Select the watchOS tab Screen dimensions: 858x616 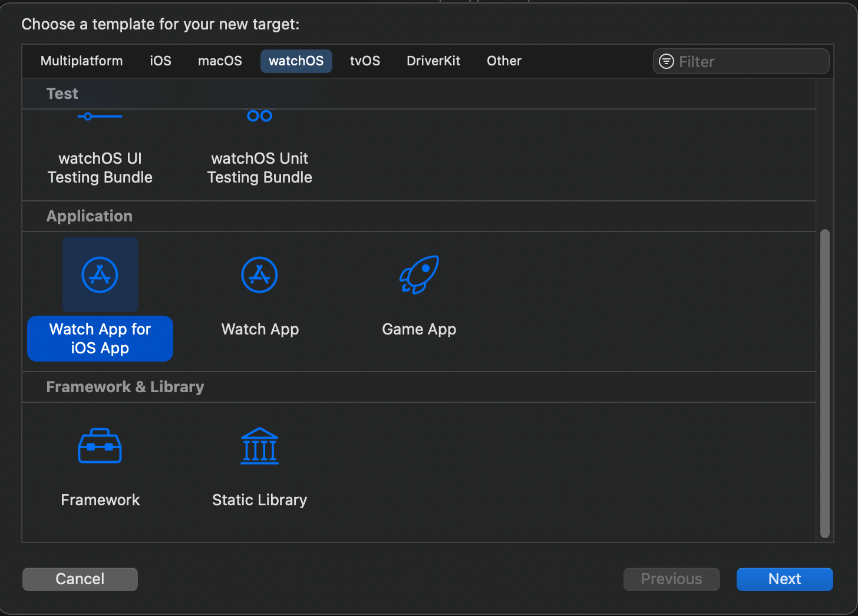pyautogui.click(x=296, y=61)
